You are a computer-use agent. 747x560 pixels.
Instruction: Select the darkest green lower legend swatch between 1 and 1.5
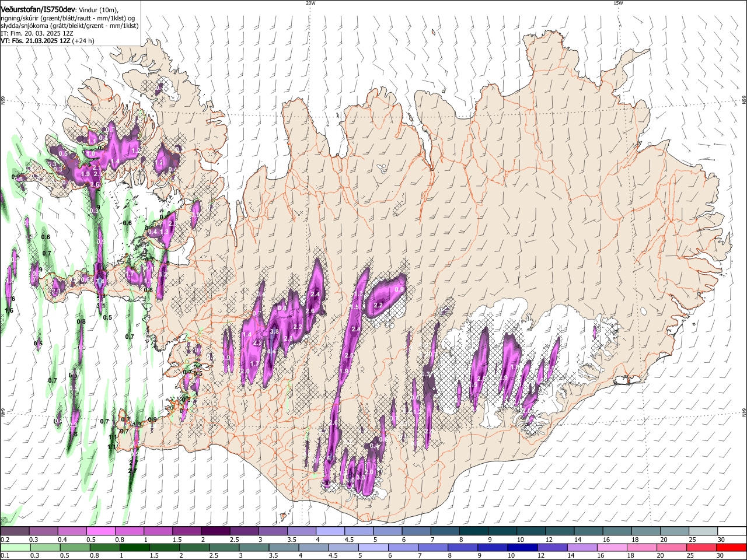(x=134, y=547)
